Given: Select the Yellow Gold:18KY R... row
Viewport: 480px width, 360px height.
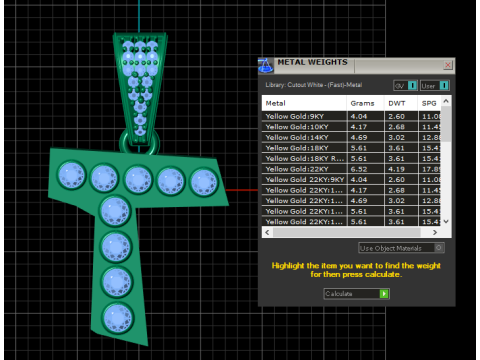Looking at the screenshot, I should click(352, 158).
